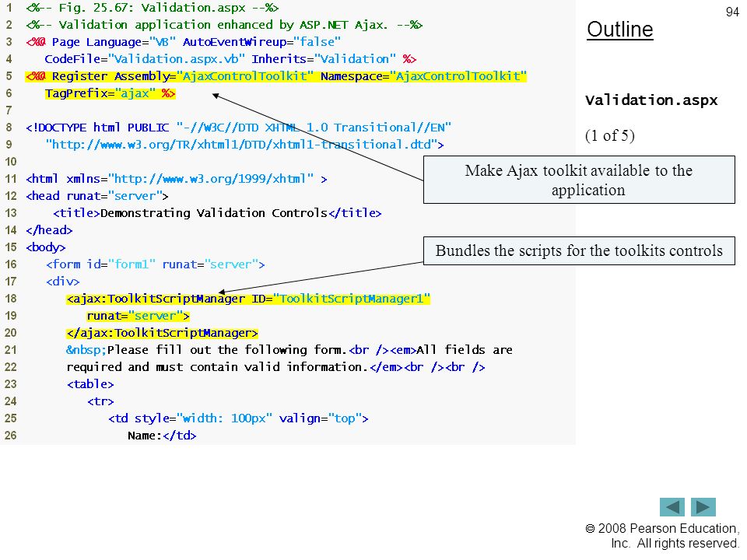The image size is (747, 560).
Task: Advance with the next slide arrow
Action: coord(703,507)
